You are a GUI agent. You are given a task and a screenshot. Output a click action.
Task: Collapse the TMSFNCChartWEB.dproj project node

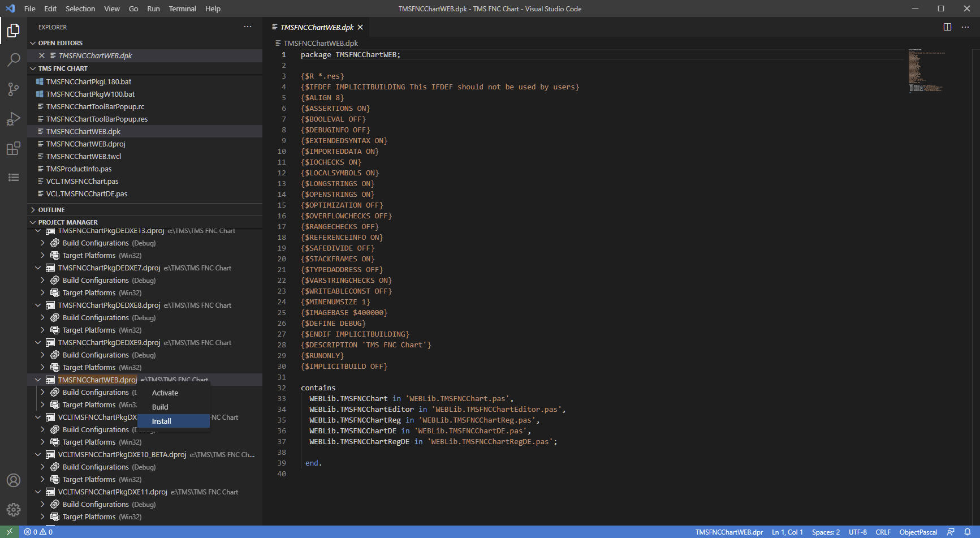pos(38,380)
